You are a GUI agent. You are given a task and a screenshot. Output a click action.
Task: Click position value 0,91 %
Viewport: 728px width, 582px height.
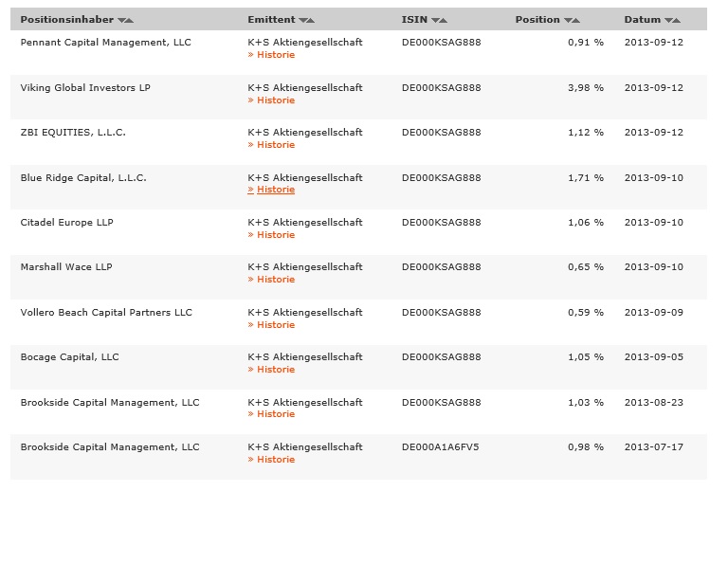click(x=586, y=43)
